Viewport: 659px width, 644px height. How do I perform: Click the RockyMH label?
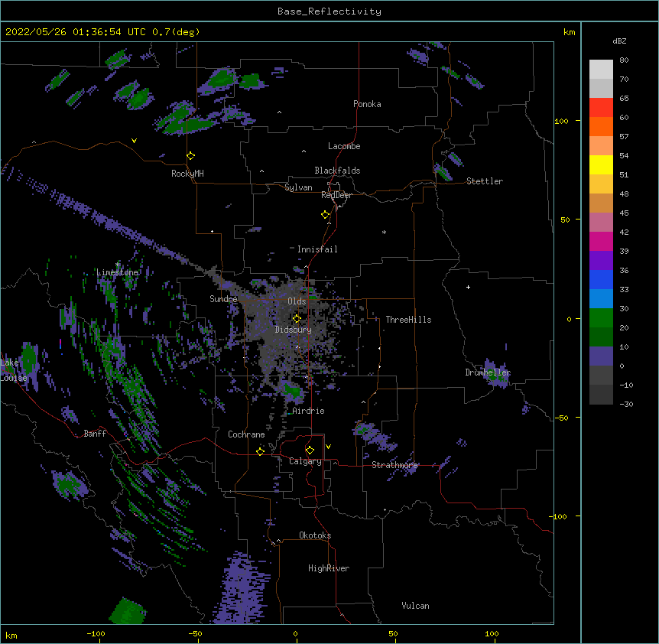tap(187, 174)
